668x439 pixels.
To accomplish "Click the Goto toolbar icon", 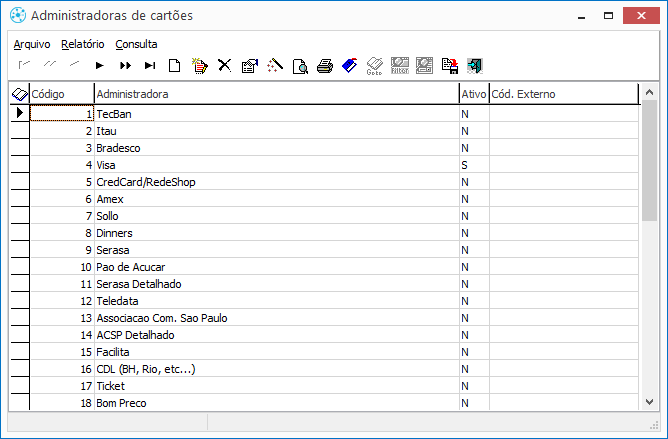I will pos(374,66).
